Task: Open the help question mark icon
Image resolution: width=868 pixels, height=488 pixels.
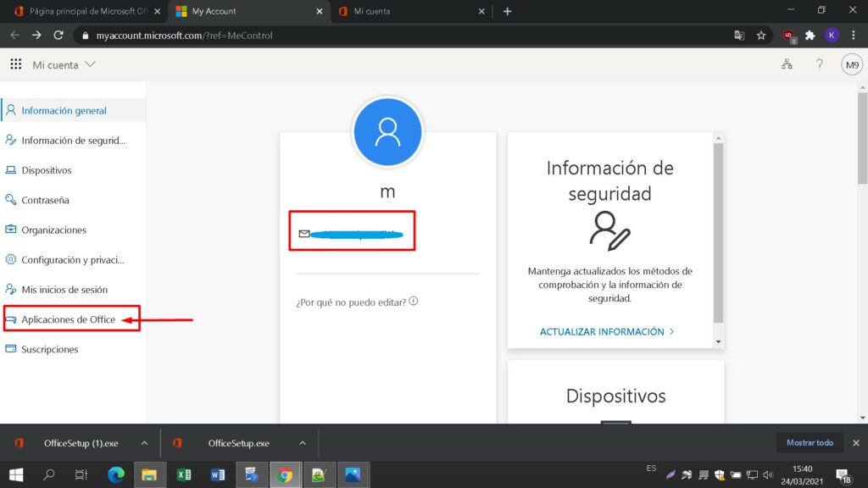Action: (x=819, y=64)
